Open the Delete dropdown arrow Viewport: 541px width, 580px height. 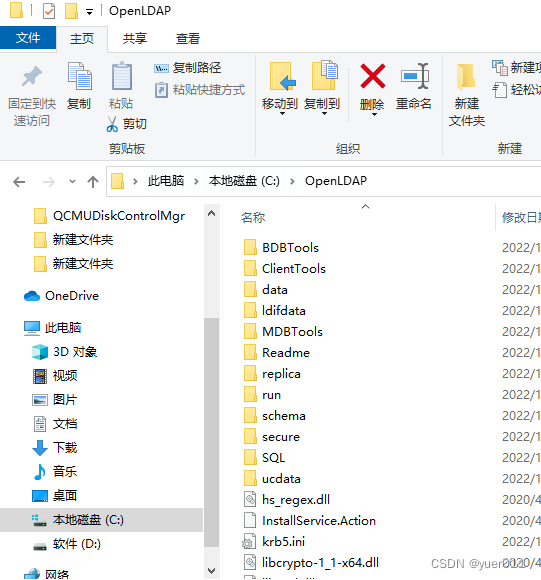click(374, 114)
